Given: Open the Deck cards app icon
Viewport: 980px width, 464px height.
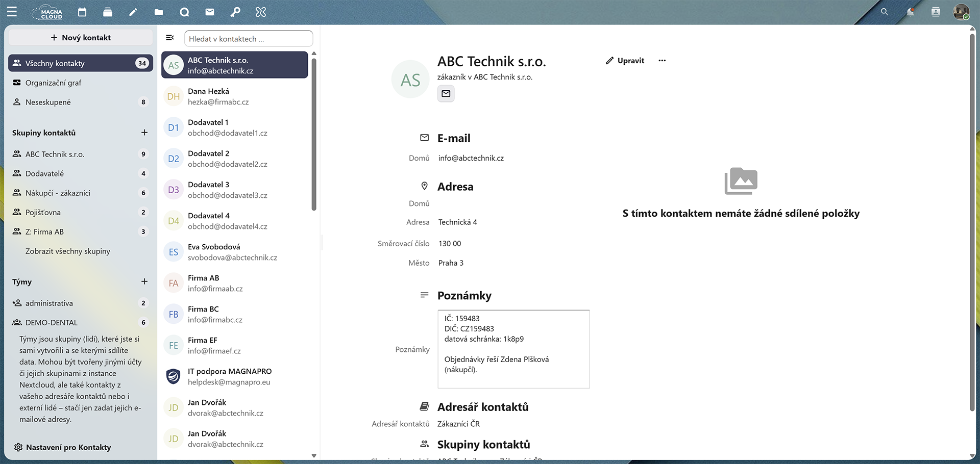Looking at the screenshot, I should tap(108, 12).
